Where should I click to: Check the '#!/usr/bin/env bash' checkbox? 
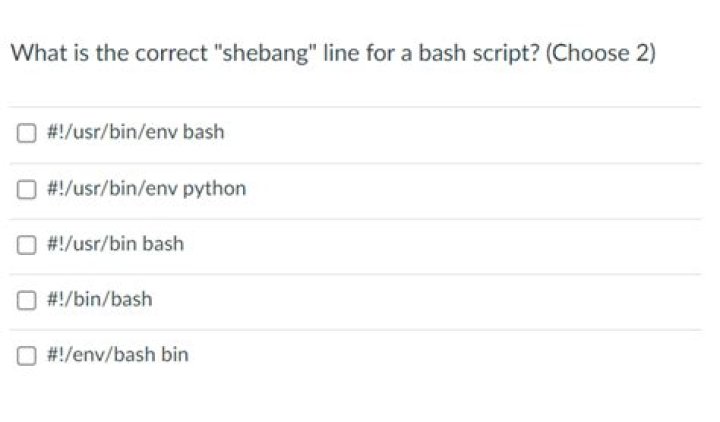[x=24, y=132]
